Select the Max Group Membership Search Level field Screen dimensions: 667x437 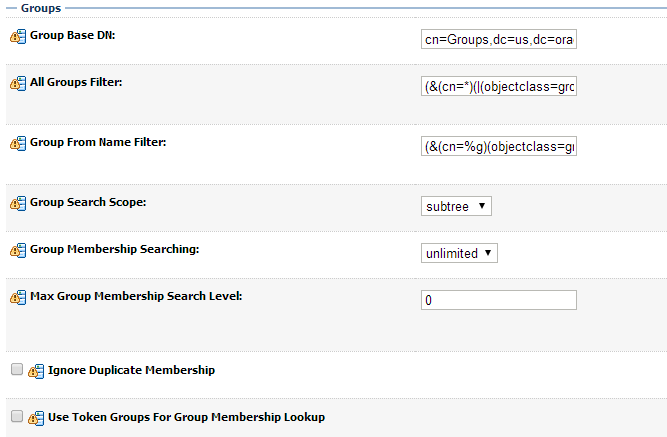point(499,300)
